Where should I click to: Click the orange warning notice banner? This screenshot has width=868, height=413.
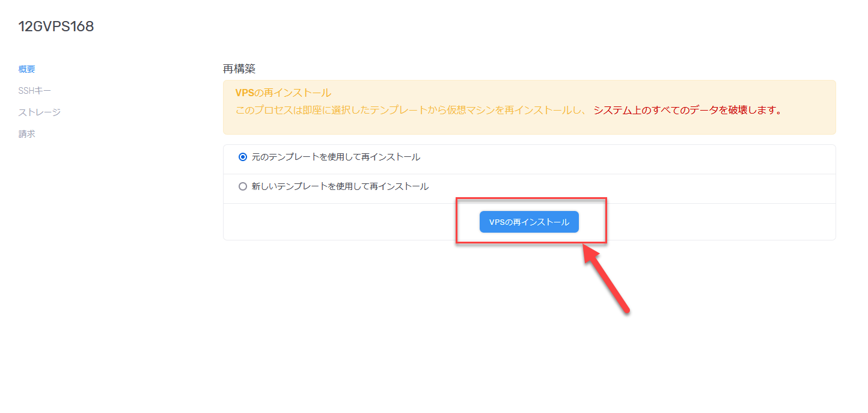[x=529, y=105]
